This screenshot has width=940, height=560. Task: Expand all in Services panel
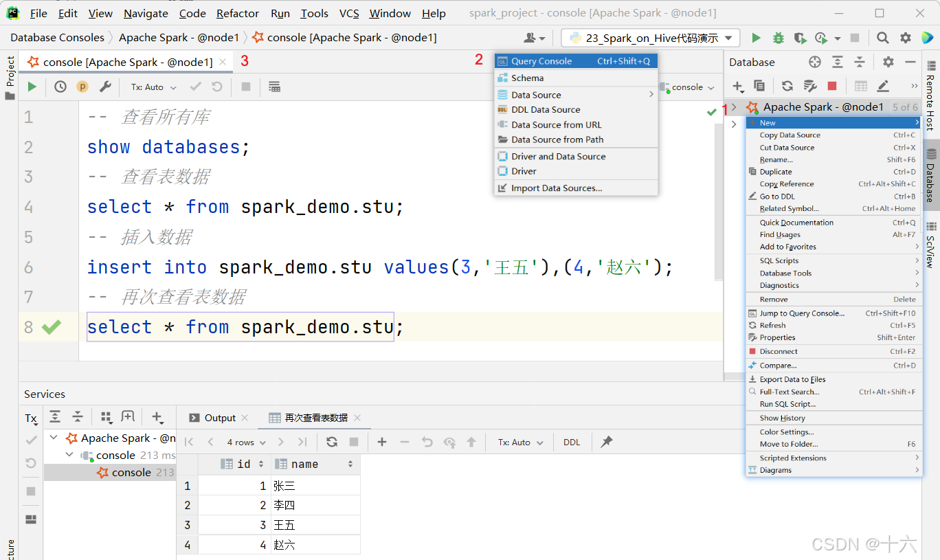(55, 416)
